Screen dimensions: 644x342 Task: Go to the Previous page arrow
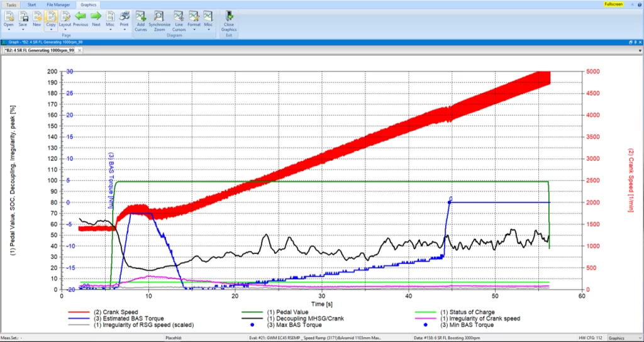80,16
